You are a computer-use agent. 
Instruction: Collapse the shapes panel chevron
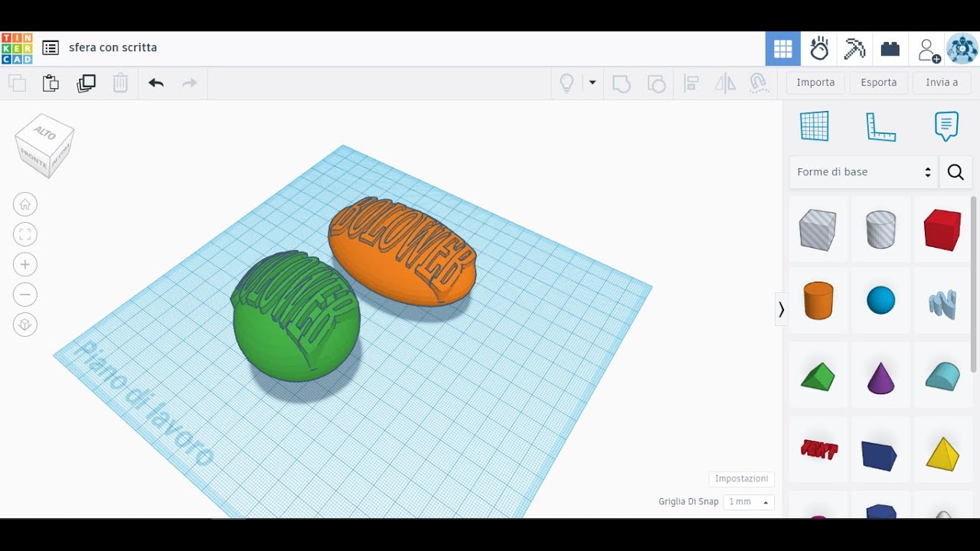(781, 309)
